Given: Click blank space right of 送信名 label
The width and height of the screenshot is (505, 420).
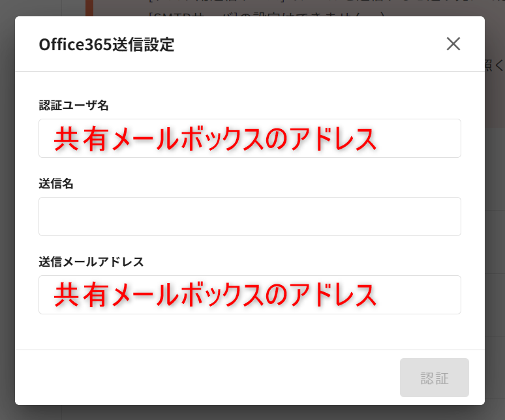Looking at the screenshot, I should pos(261,183).
